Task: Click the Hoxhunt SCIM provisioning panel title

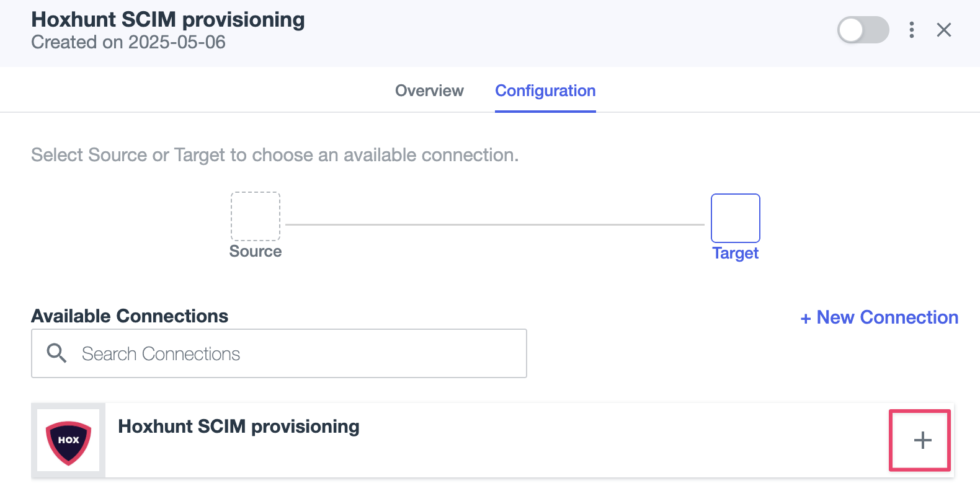Action: coord(168,19)
